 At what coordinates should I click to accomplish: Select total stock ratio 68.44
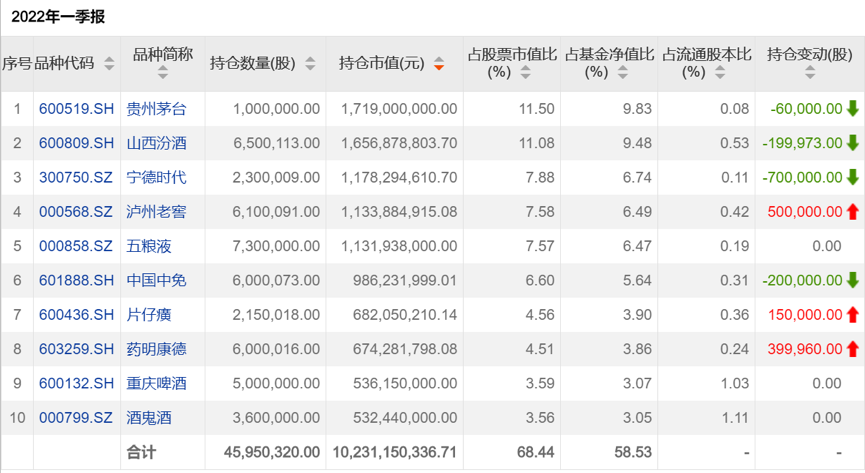(x=536, y=452)
